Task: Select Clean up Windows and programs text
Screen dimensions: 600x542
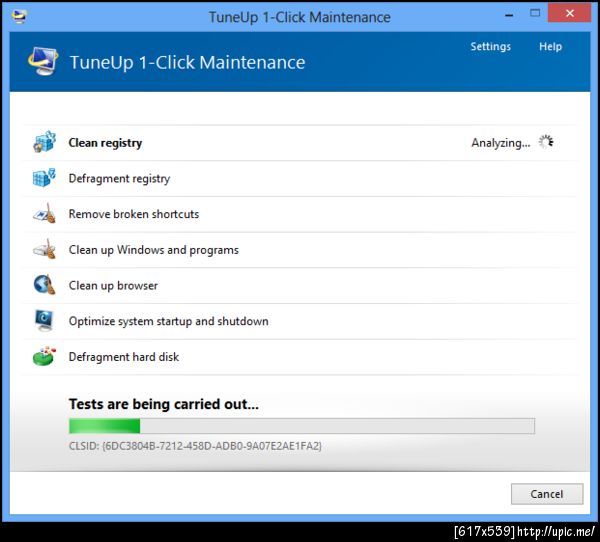Action: [x=154, y=250]
